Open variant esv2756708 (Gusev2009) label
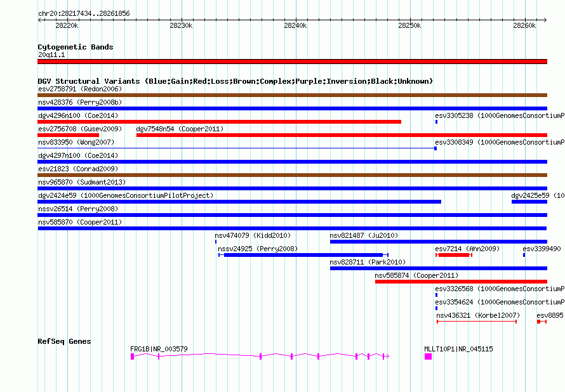The image size is (565, 392). (x=80, y=129)
